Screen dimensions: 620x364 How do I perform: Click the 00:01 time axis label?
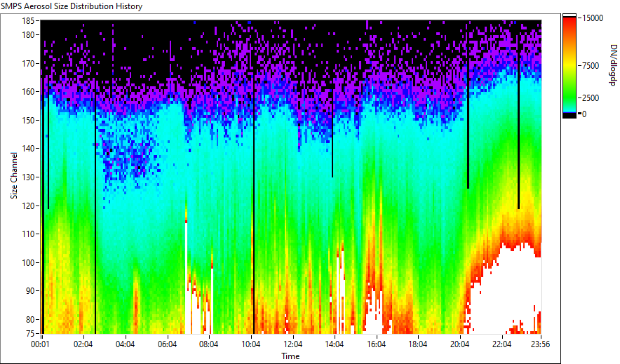[41, 344]
